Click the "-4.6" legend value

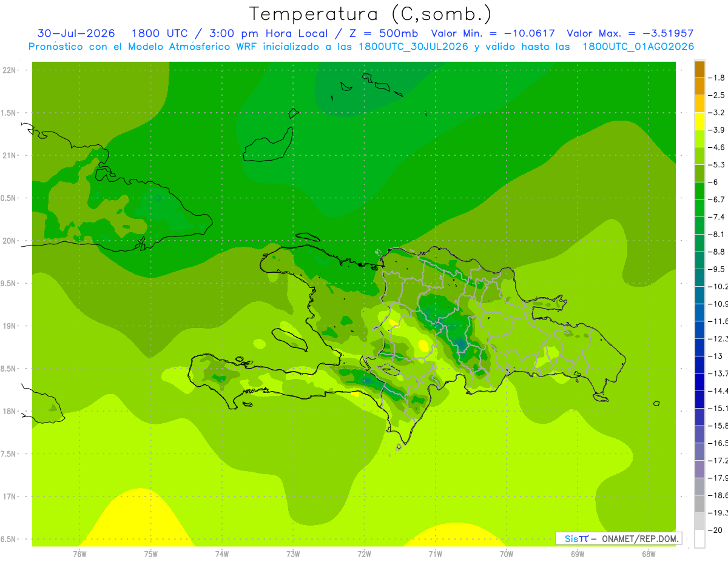[717, 147]
